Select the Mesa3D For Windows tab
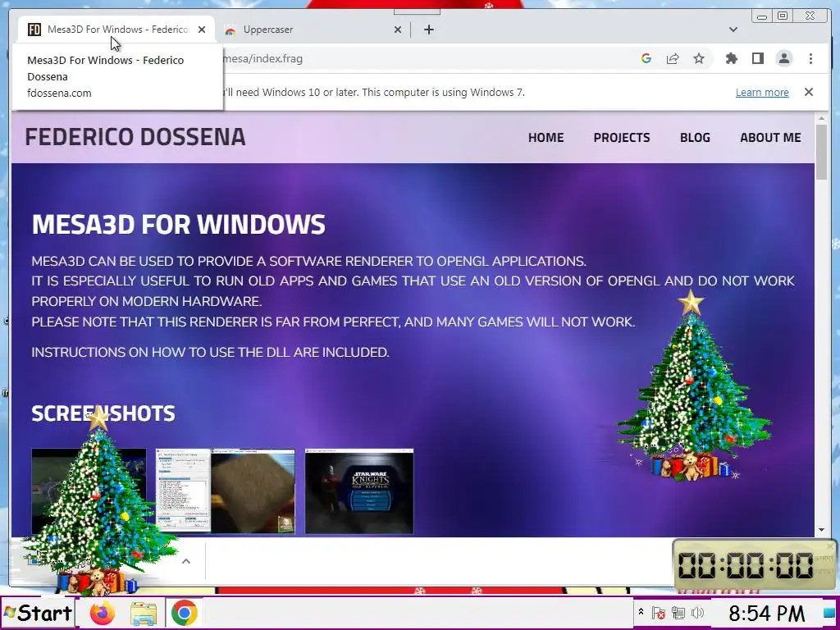The height and width of the screenshot is (630, 840). (116, 30)
